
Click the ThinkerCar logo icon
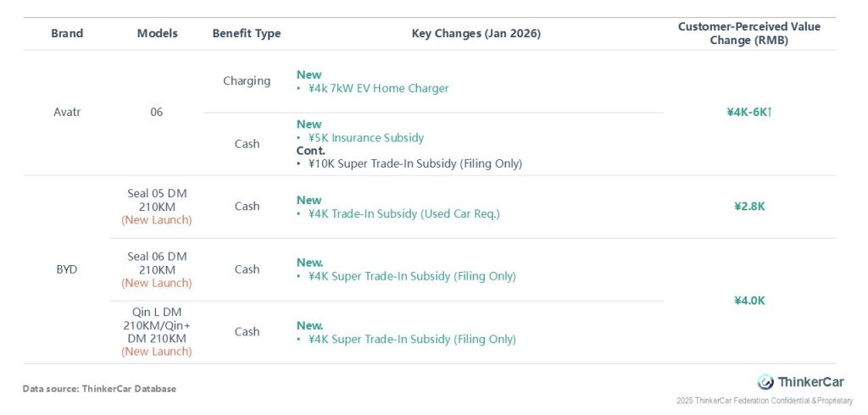click(x=765, y=382)
